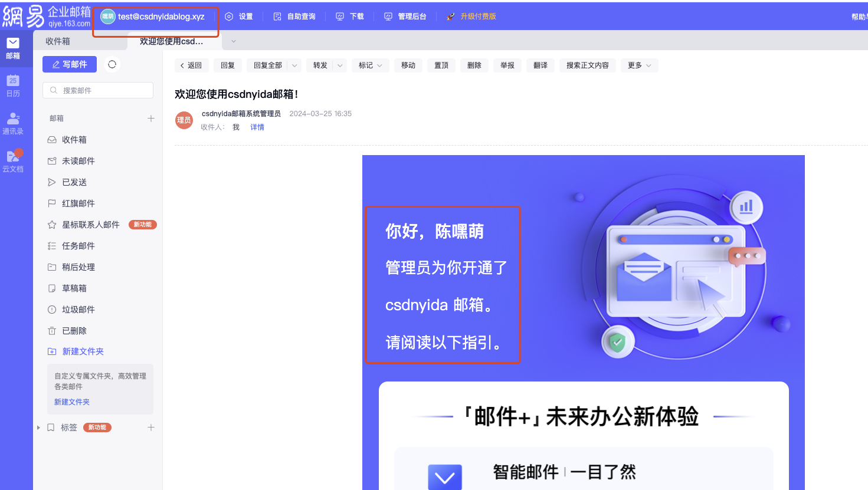868x490 pixels.
Task: Click the 搜索邮件 search field
Action: click(x=98, y=90)
